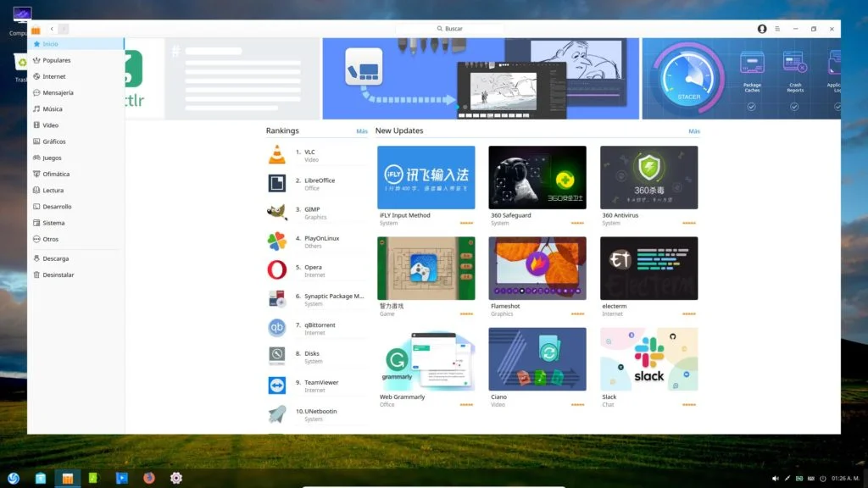Open the qBittorrent ranking entry text

[320, 324]
